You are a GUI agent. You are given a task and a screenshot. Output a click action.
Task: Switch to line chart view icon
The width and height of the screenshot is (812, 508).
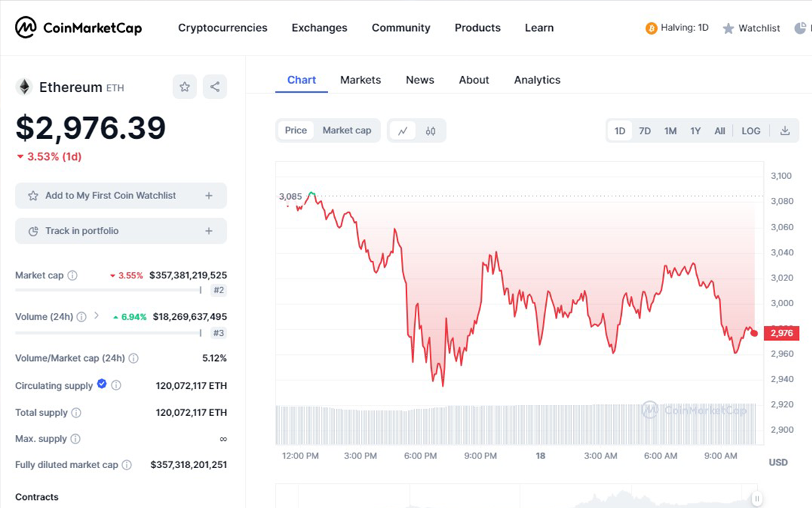point(403,131)
